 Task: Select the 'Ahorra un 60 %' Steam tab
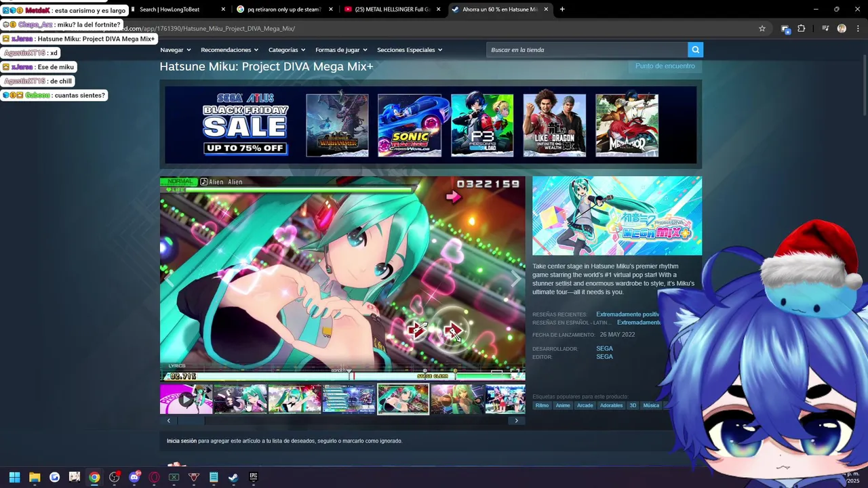coord(499,9)
